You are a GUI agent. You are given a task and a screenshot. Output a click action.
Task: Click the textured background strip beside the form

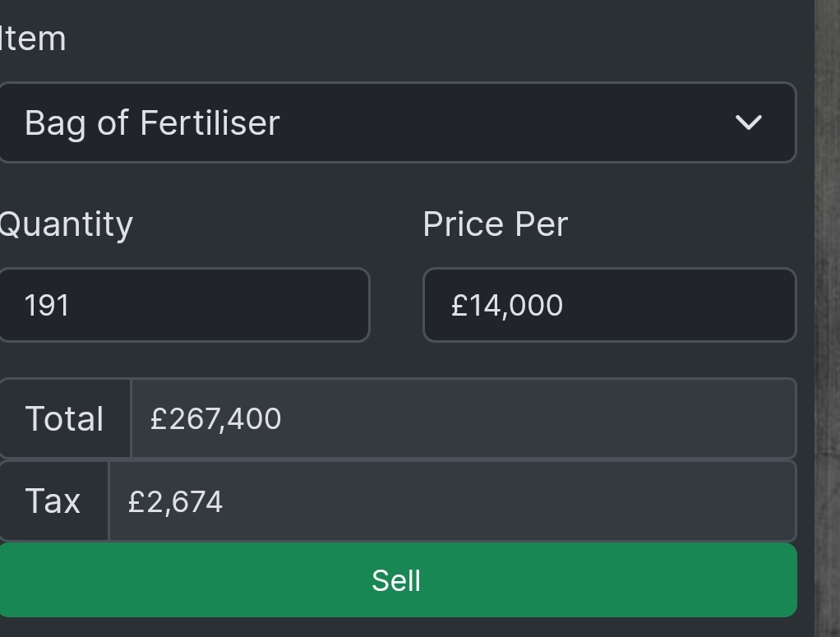827,329
